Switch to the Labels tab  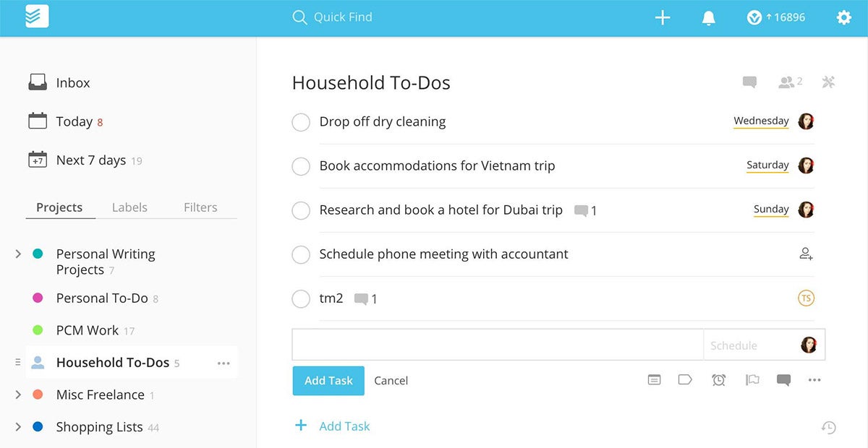[x=129, y=207]
